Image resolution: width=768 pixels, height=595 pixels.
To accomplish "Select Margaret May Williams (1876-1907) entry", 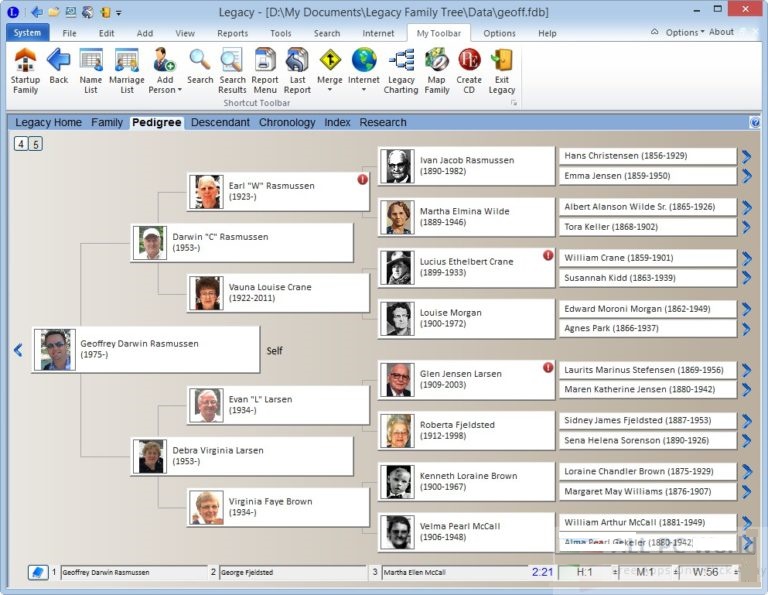I will [648, 491].
